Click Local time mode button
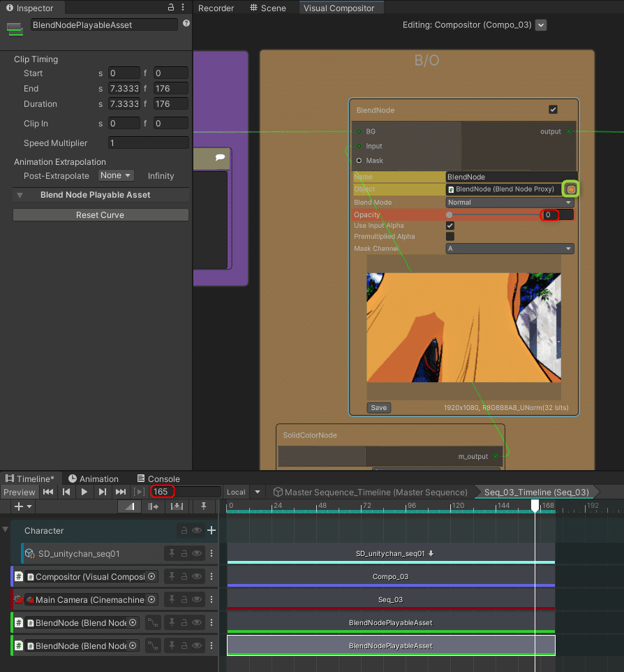Image resolution: width=624 pixels, height=672 pixels. pos(236,492)
